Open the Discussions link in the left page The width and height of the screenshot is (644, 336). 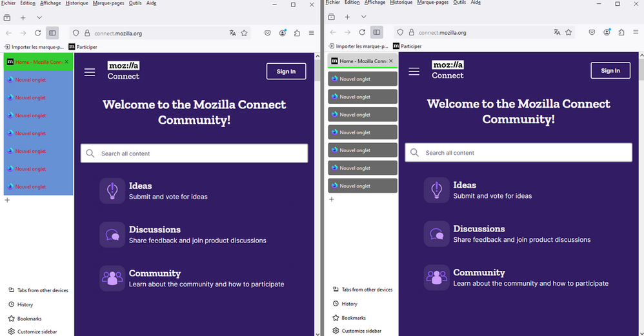[x=154, y=230]
